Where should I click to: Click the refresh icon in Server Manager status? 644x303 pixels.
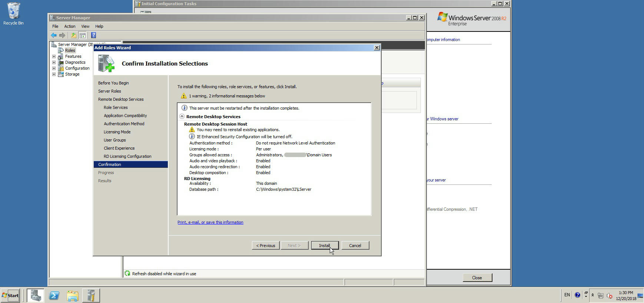pos(127,273)
